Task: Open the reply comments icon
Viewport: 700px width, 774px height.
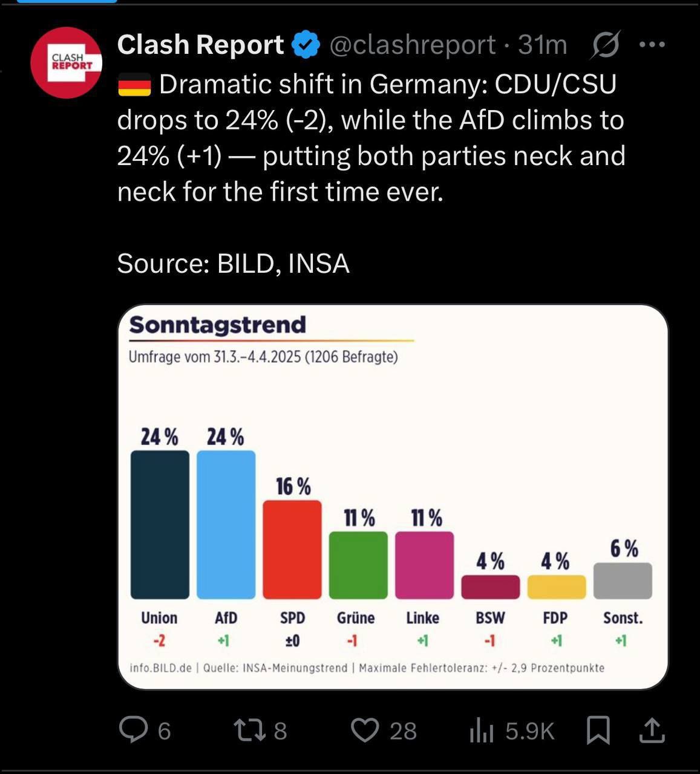Action: (x=134, y=730)
